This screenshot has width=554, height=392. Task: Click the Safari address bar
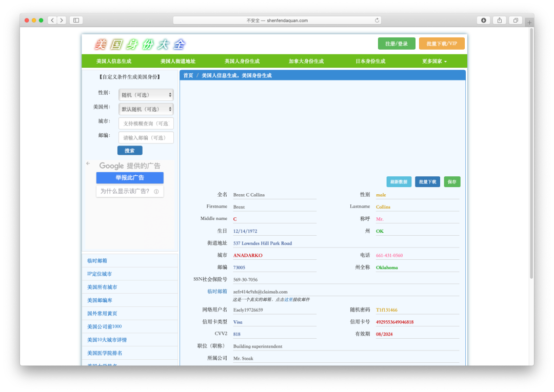[x=277, y=20]
